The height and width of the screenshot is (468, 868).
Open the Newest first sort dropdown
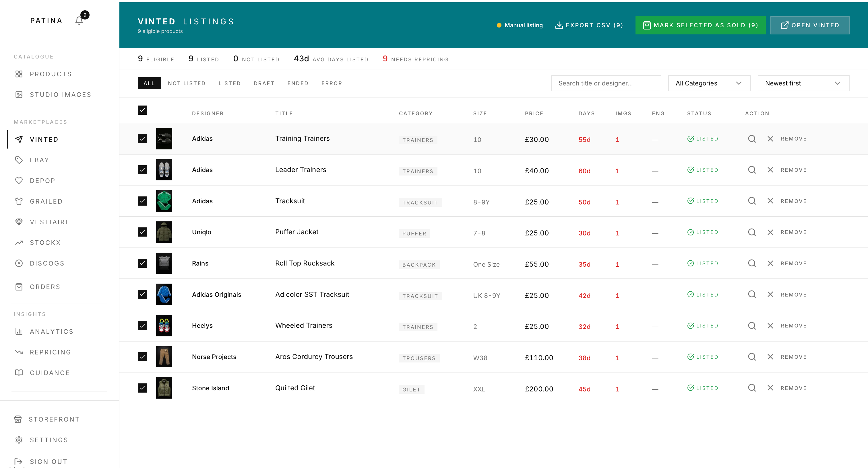click(803, 83)
